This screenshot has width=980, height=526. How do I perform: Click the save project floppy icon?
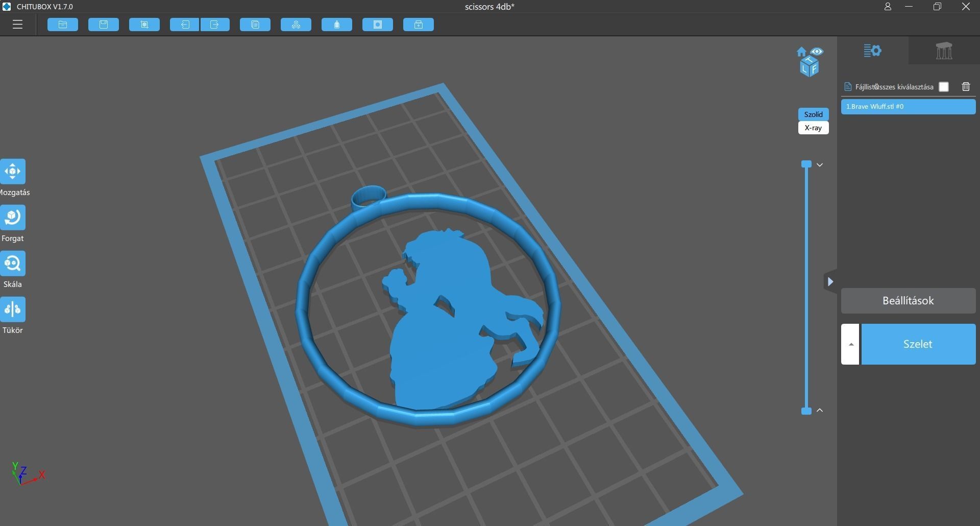(104, 25)
